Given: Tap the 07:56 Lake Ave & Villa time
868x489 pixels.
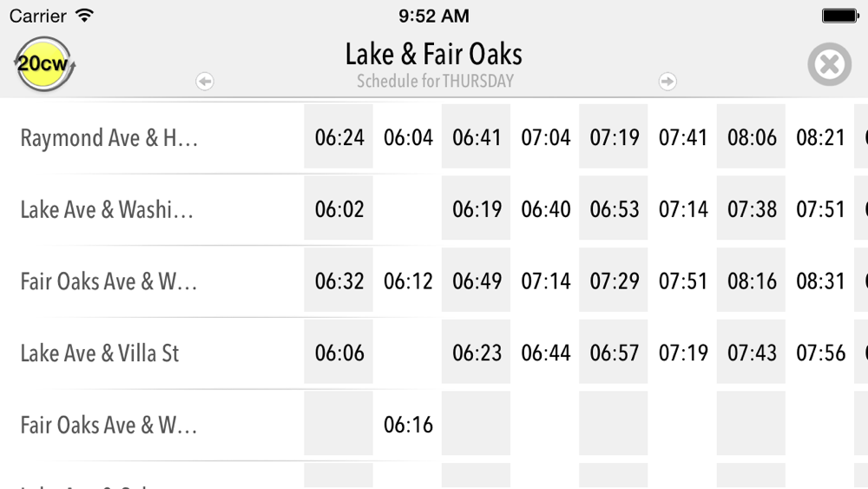Looking at the screenshot, I should [820, 353].
